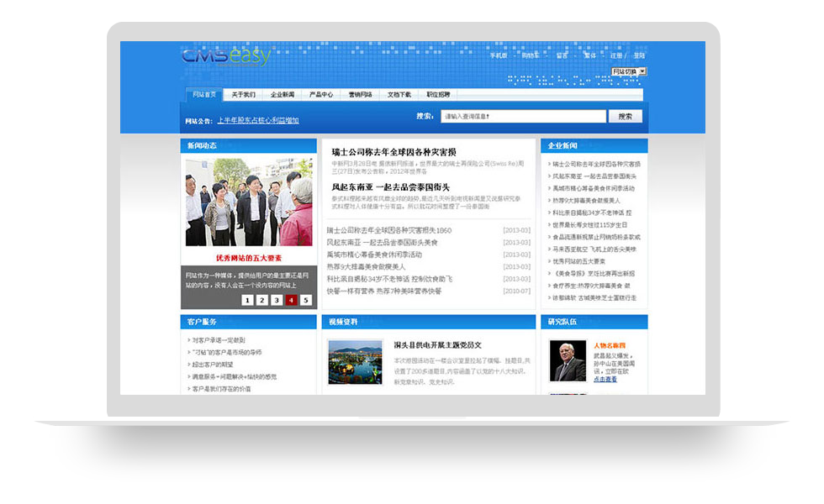Open the 留言 message board
Screen dimensions: 824x504
pyautogui.click(x=562, y=55)
